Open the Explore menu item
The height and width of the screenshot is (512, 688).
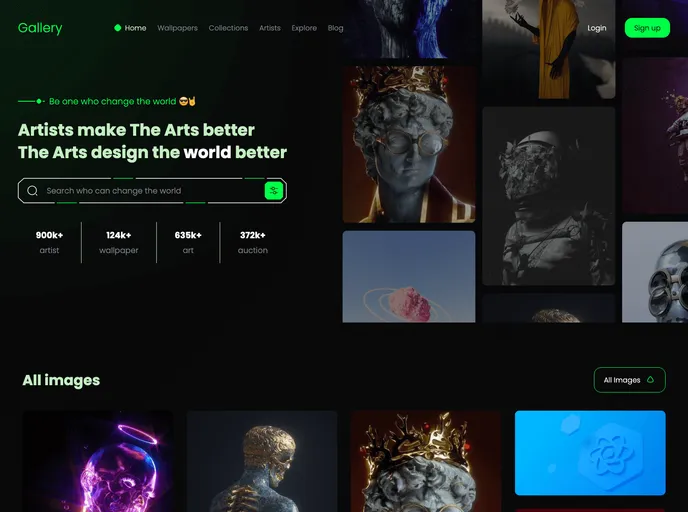coord(304,28)
